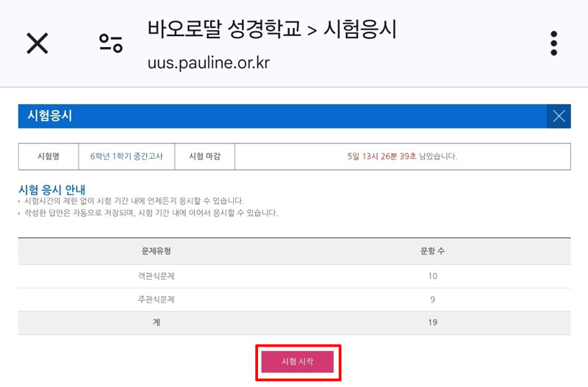Open the three-dot browser menu
The width and height of the screenshot is (588, 387).
tap(554, 43)
